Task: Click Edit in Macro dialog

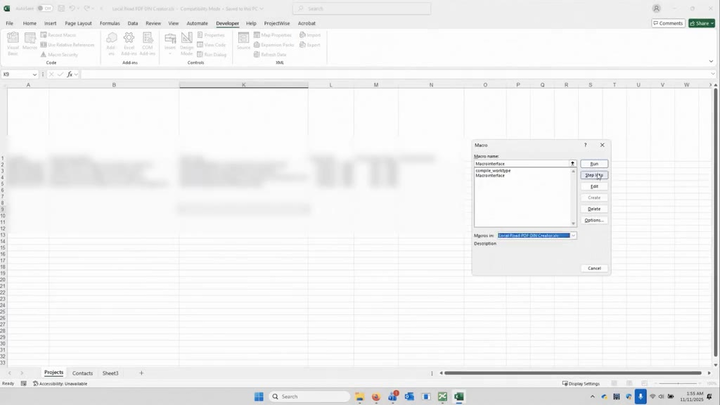Action: (x=594, y=186)
